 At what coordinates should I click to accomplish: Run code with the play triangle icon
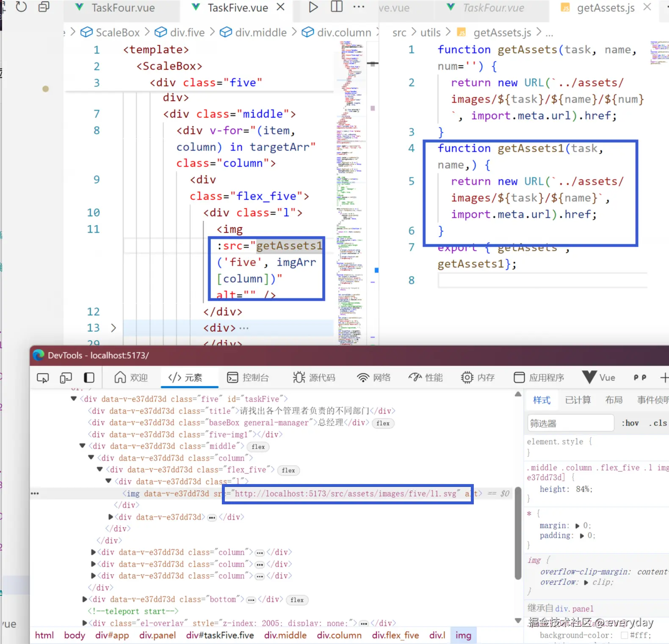313,7
